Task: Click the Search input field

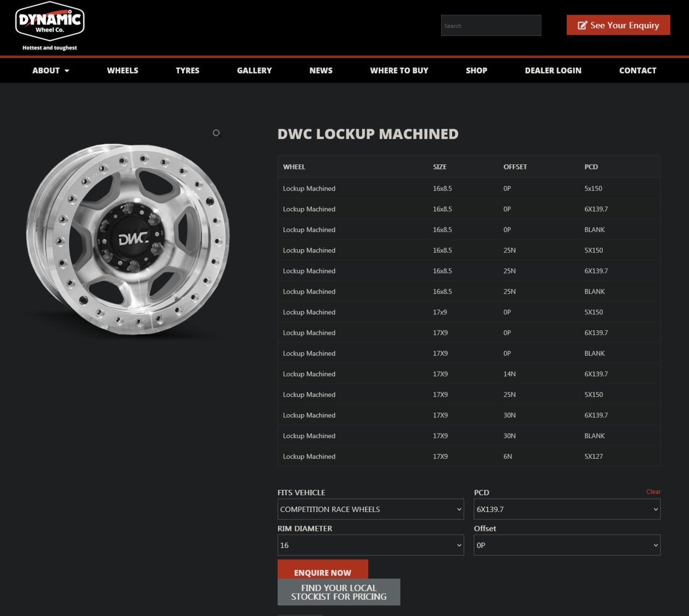Action: point(491,26)
